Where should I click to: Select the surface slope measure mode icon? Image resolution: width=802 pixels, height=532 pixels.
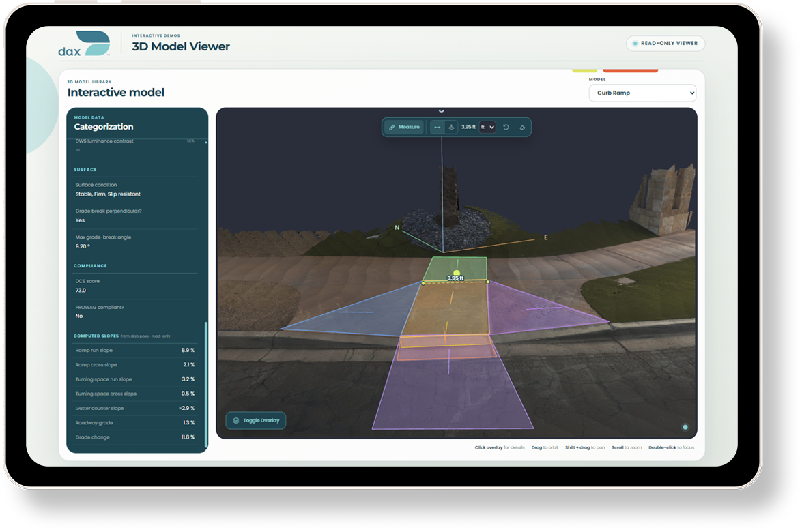(451, 128)
